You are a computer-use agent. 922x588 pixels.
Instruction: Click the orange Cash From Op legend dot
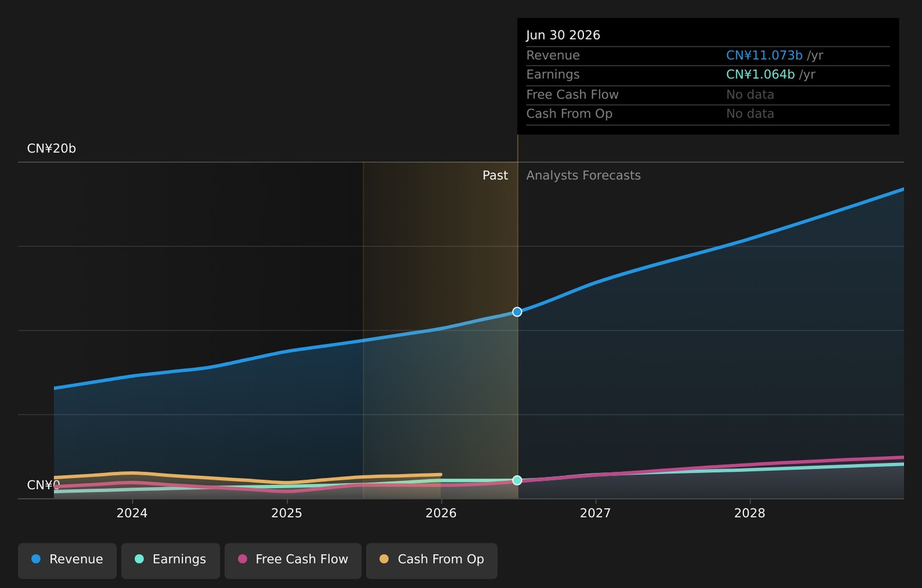(384, 559)
